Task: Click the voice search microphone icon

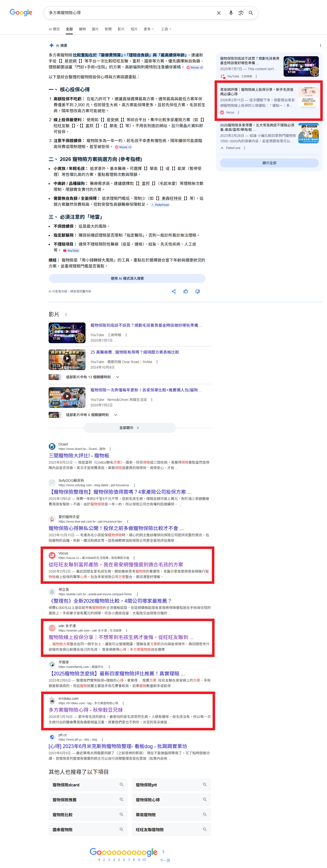Action: click(x=231, y=13)
